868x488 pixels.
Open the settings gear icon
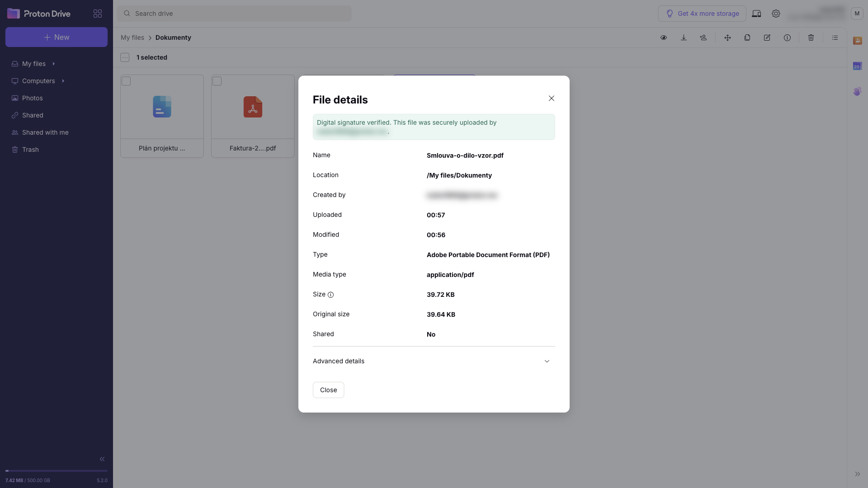pos(776,14)
